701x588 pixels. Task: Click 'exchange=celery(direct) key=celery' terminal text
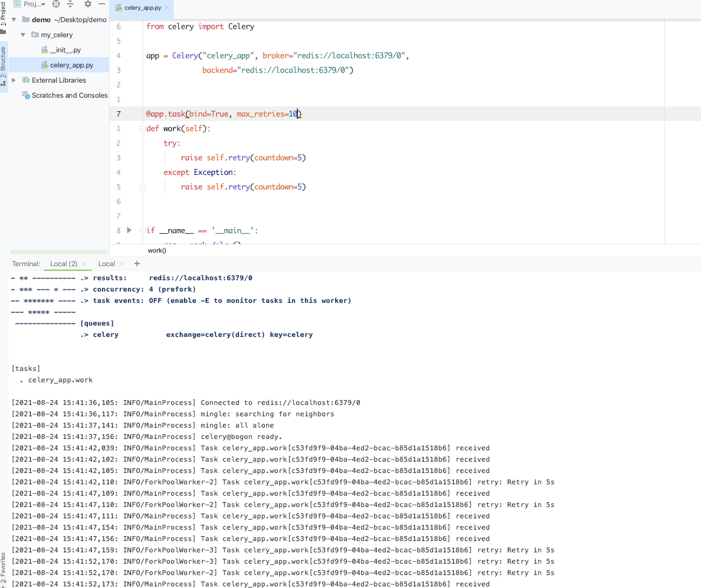(x=240, y=335)
